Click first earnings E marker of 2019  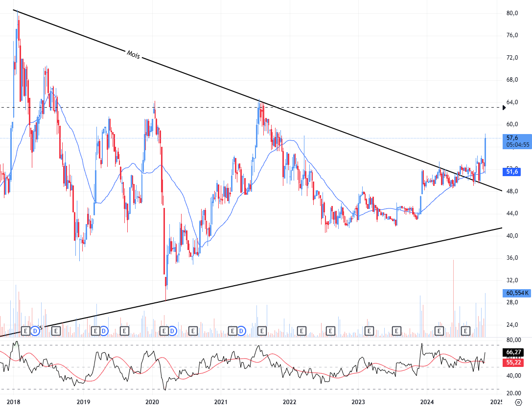pyautogui.click(x=95, y=331)
